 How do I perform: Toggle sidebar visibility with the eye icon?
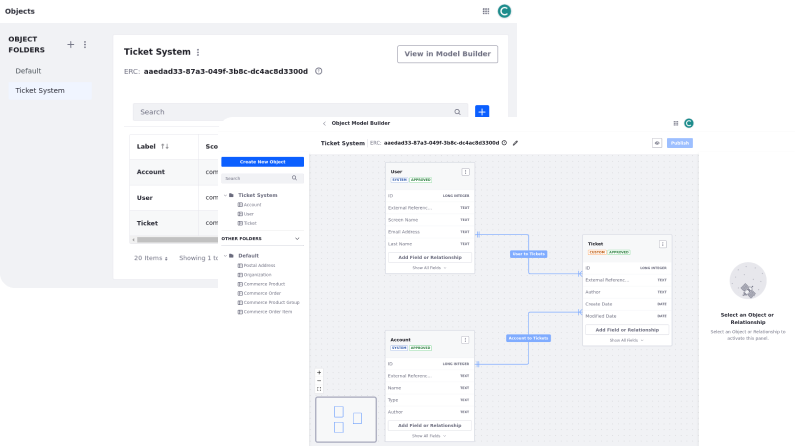(657, 143)
